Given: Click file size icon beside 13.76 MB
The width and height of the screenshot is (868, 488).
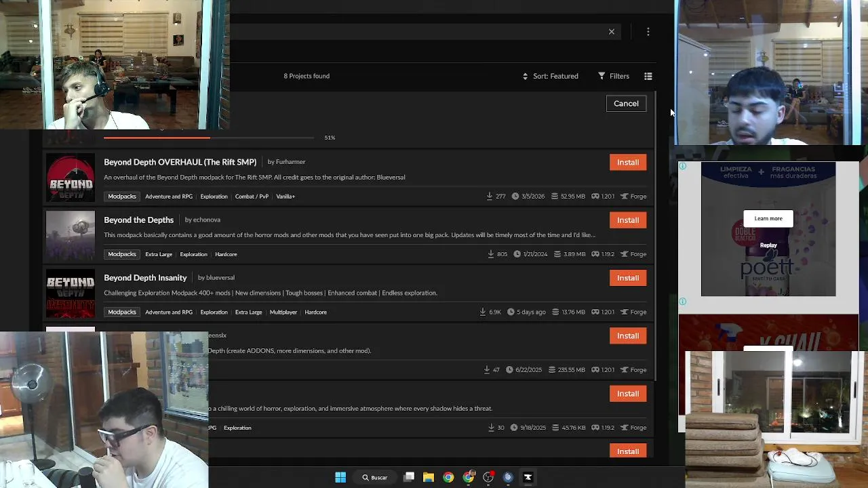Looking at the screenshot, I should pos(555,312).
